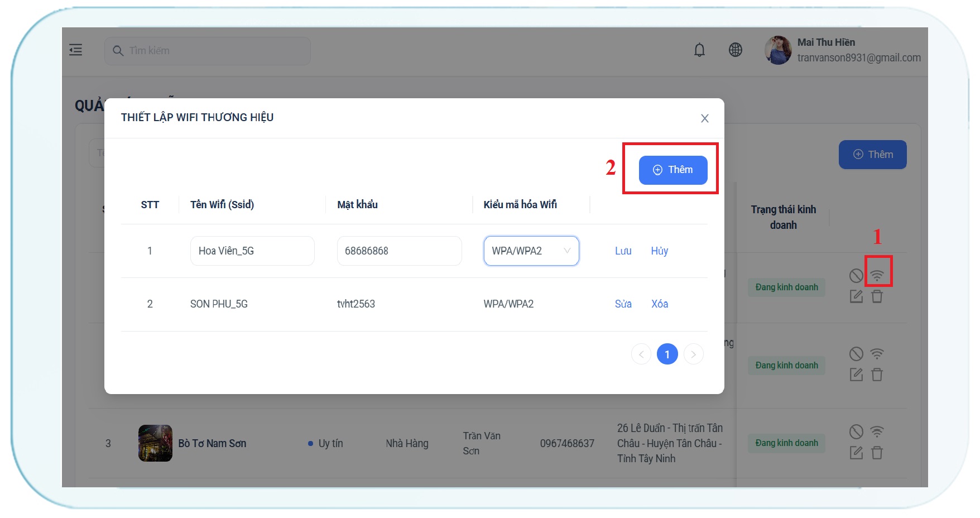The width and height of the screenshot is (980, 518).
Task: Click Lưu to save Hoa Viên_5G
Action: coord(623,251)
